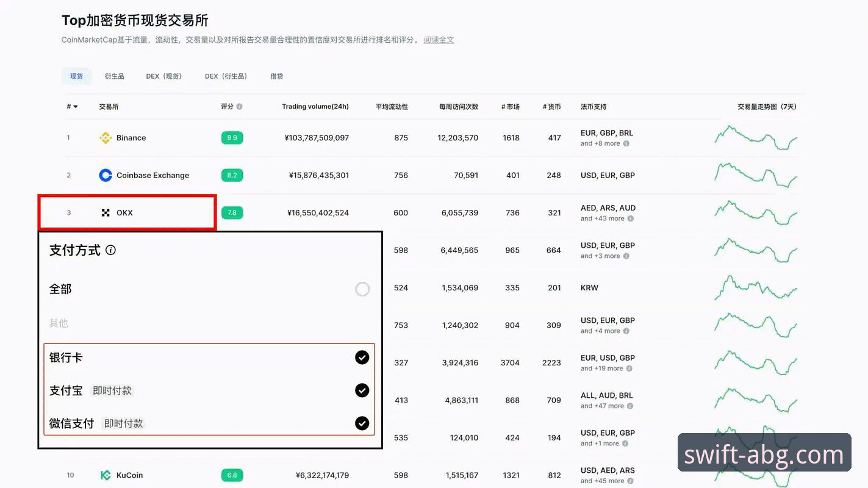Image resolution: width=868 pixels, height=488 pixels.
Task: Click the 交易所 column header
Action: tap(109, 107)
